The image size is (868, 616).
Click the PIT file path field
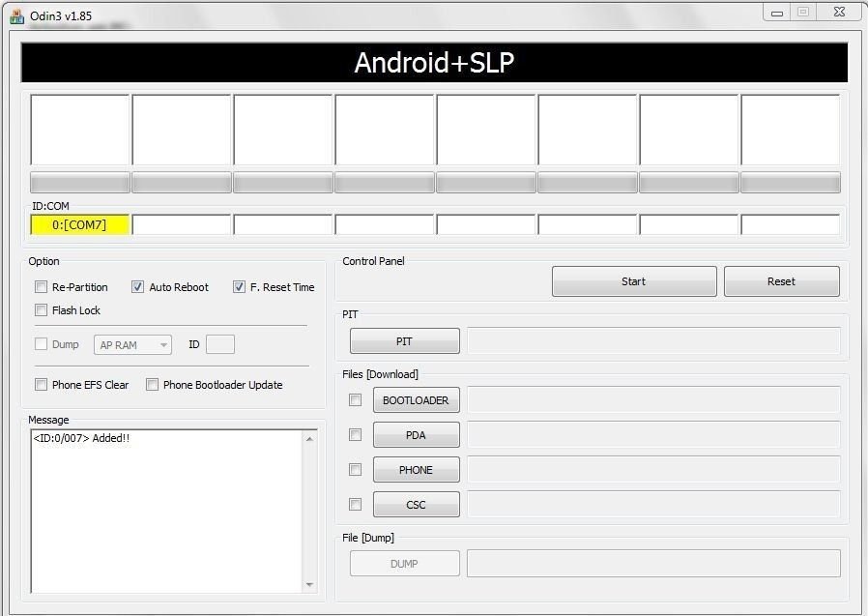pos(653,340)
